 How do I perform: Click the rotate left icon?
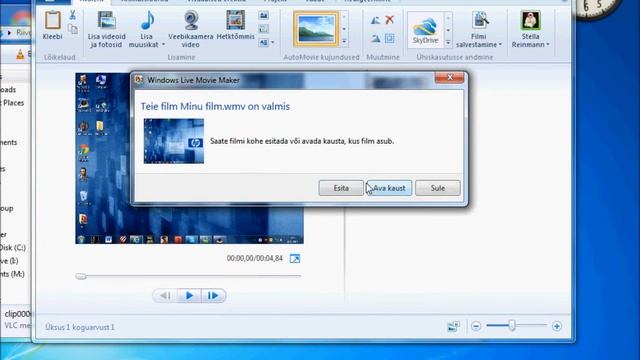pos(376,20)
